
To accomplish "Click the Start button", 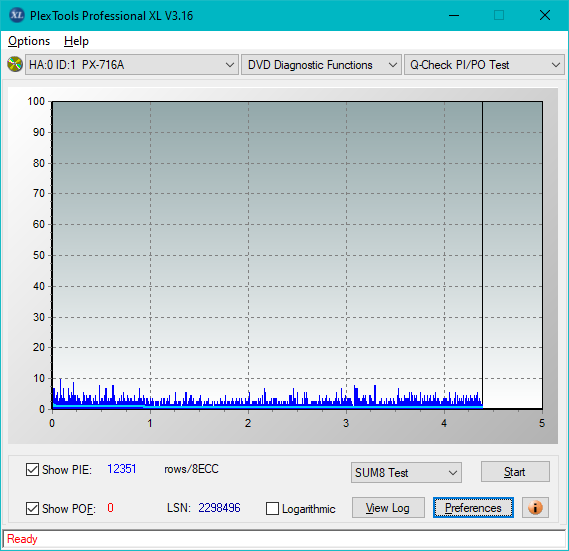I will [515, 472].
